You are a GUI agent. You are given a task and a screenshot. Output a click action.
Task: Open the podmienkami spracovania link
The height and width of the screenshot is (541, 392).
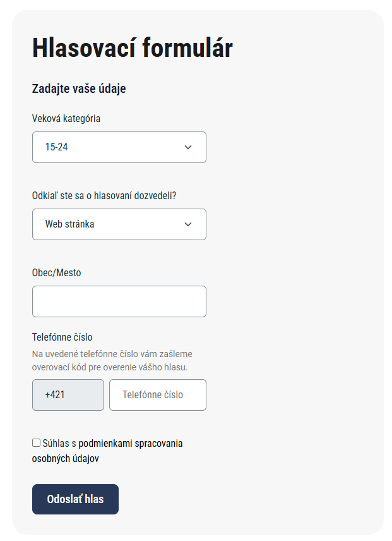tap(131, 444)
